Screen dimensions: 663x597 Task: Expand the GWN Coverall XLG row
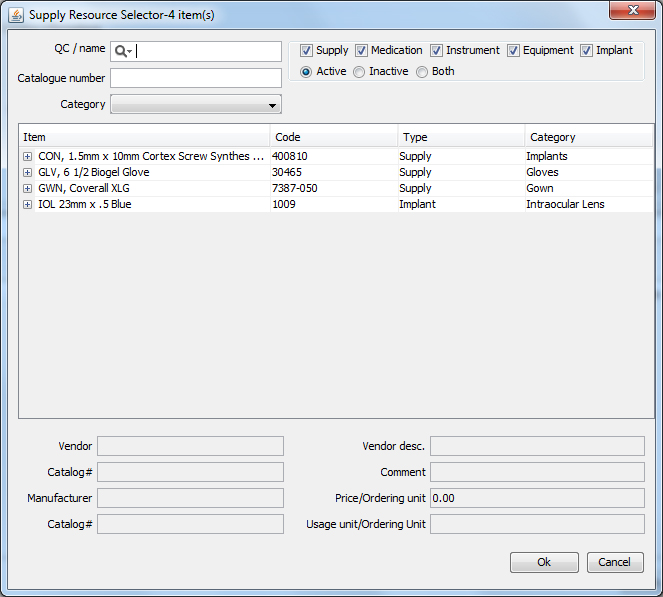coord(27,189)
